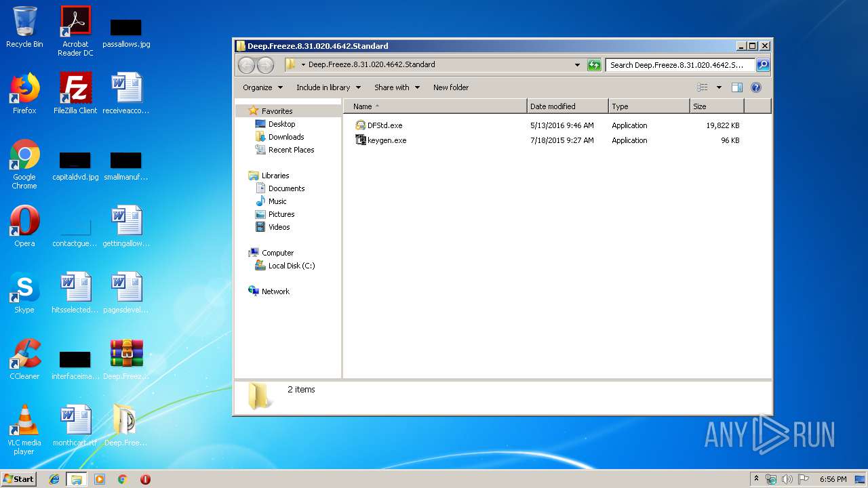This screenshot has width=868, height=488.
Task: Select Deep.Freez... WinRAR archive on desktop
Action: click(126, 359)
